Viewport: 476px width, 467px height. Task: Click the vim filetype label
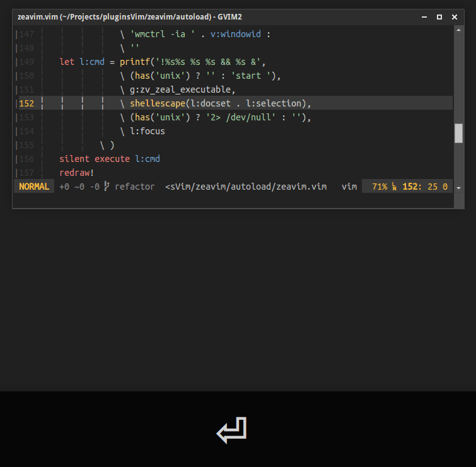(x=349, y=187)
